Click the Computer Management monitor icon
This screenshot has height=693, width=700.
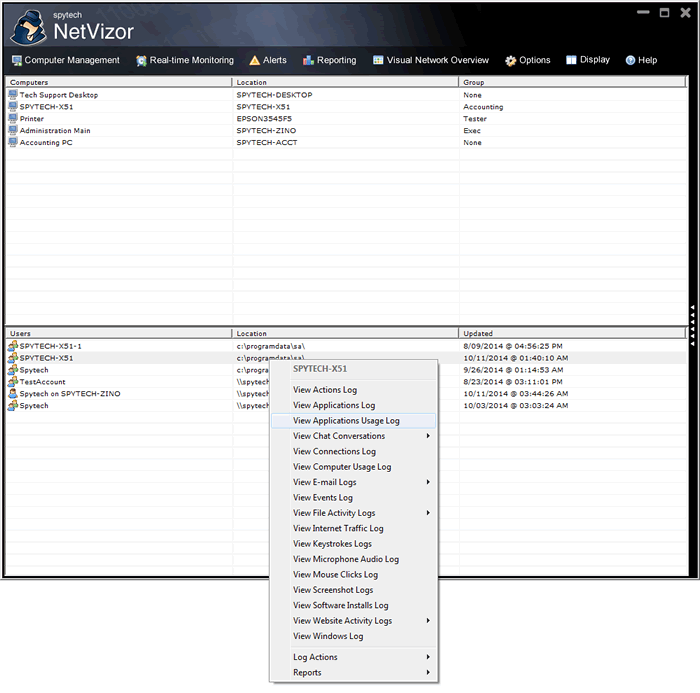(x=16, y=60)
